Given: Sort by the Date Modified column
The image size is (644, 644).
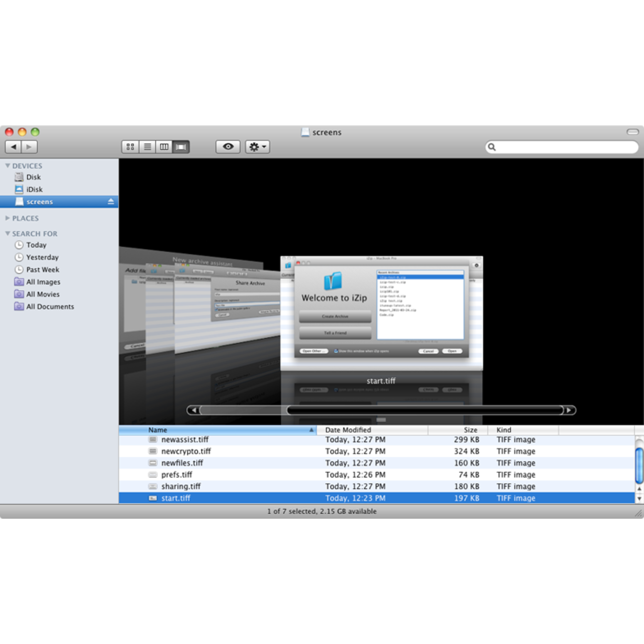Looking at the screenshot, I should (x=372, y=430).
